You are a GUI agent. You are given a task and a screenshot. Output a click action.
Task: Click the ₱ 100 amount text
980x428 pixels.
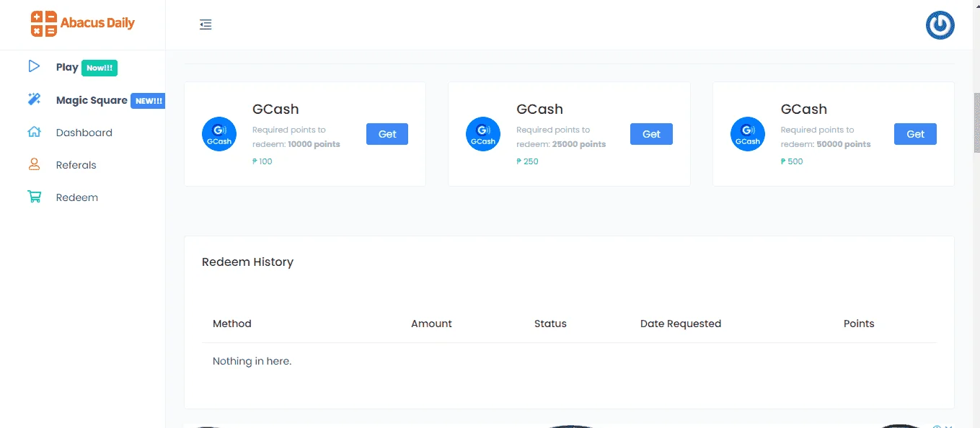coord(262,161)
